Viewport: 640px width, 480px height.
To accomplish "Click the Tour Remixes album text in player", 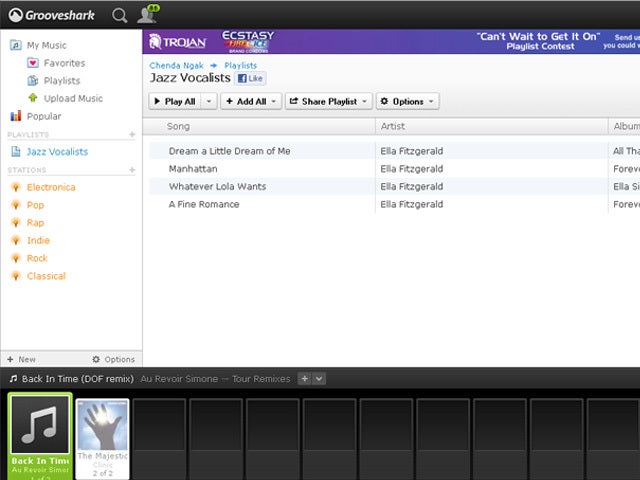I will click(x=261, y=379).
